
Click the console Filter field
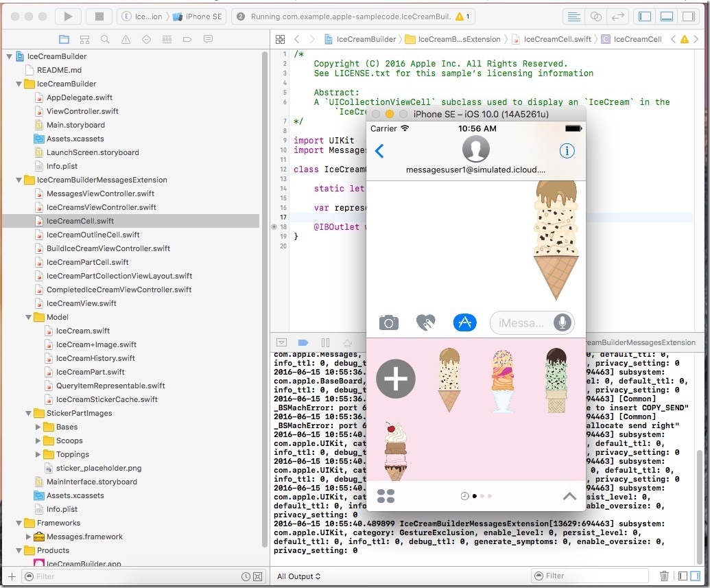click(x=590, y=576)
